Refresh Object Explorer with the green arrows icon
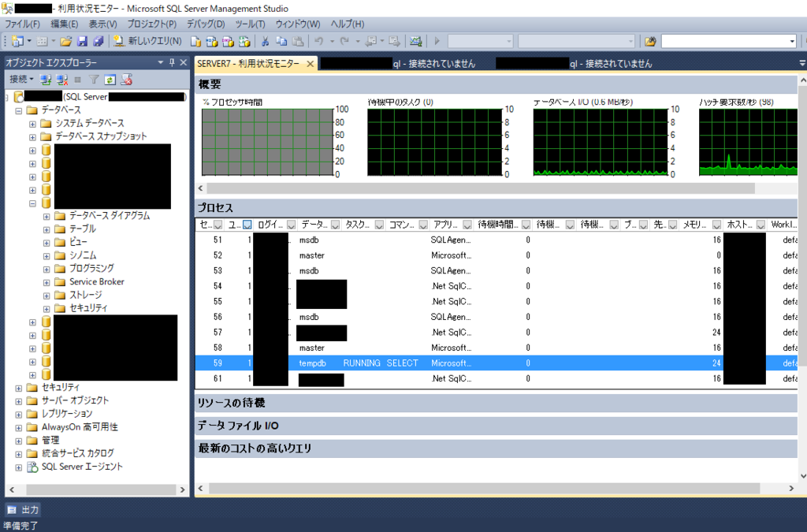807x532 pixels. (110, 80)
